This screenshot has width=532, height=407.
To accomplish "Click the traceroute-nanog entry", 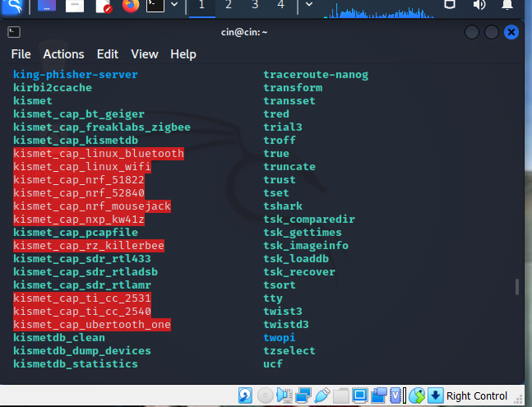I will pyautogui.click(x=316, y=75).
